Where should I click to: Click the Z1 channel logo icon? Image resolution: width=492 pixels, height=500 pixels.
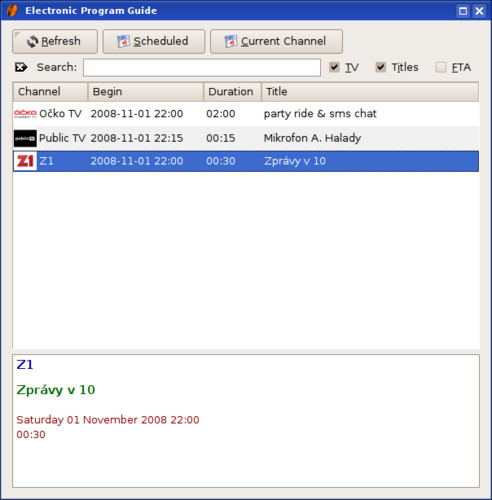tap(25, 161)
